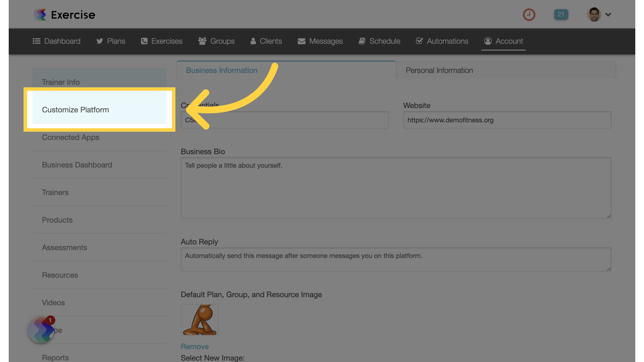
Task: Click the Exercises navigation icon
Action: [144, 41]
